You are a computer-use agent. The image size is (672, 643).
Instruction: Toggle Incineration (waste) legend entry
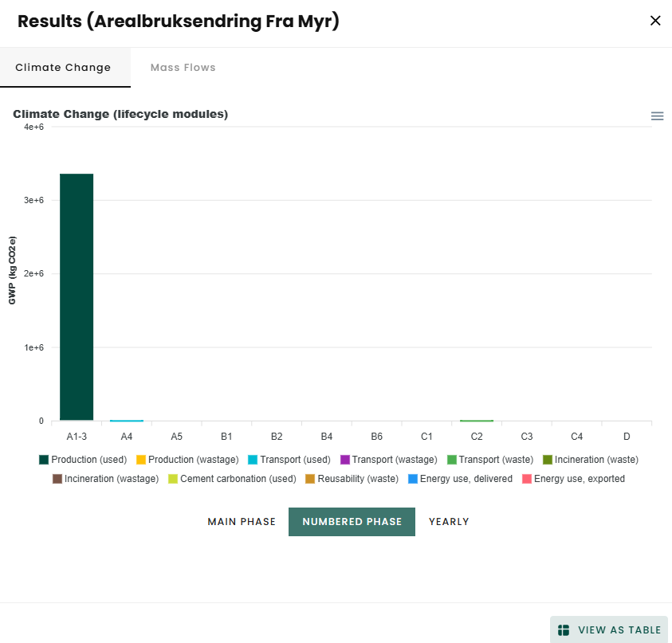(591, 460)
